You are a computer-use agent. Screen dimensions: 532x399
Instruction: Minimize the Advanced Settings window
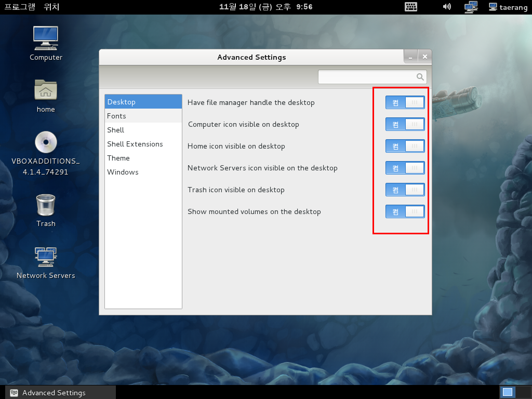(x=410, y=57)
